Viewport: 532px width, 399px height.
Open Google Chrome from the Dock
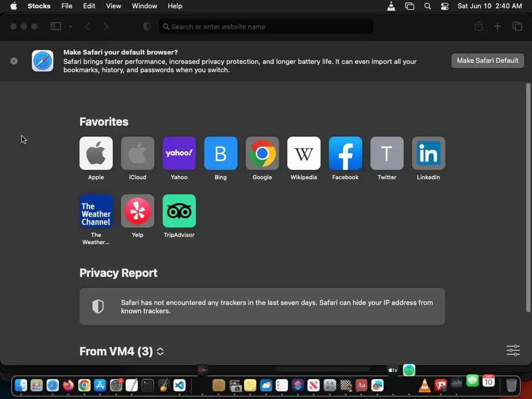click(x=84, y=385)
